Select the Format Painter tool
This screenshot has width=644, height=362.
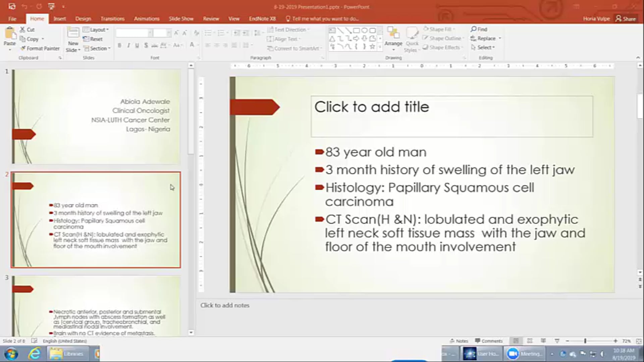pyautogui.click(x=40, y=48)
